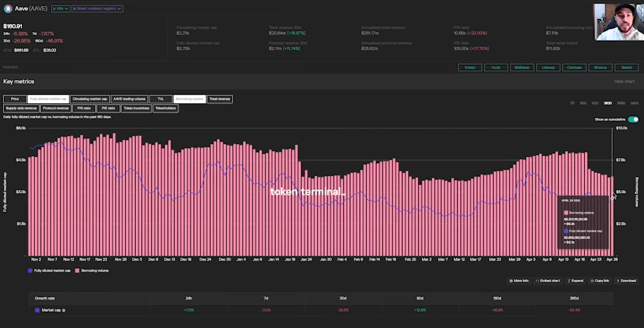This screenshot has width=644, height=328.
Task: Toggle Tokenholders metric
Action: [166, 108]
